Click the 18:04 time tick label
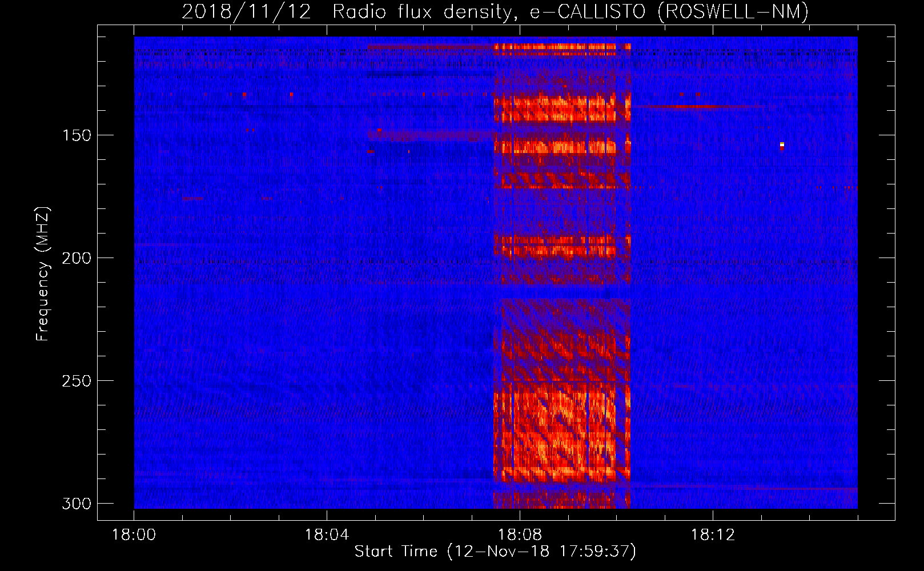 [x=327, y=535]
